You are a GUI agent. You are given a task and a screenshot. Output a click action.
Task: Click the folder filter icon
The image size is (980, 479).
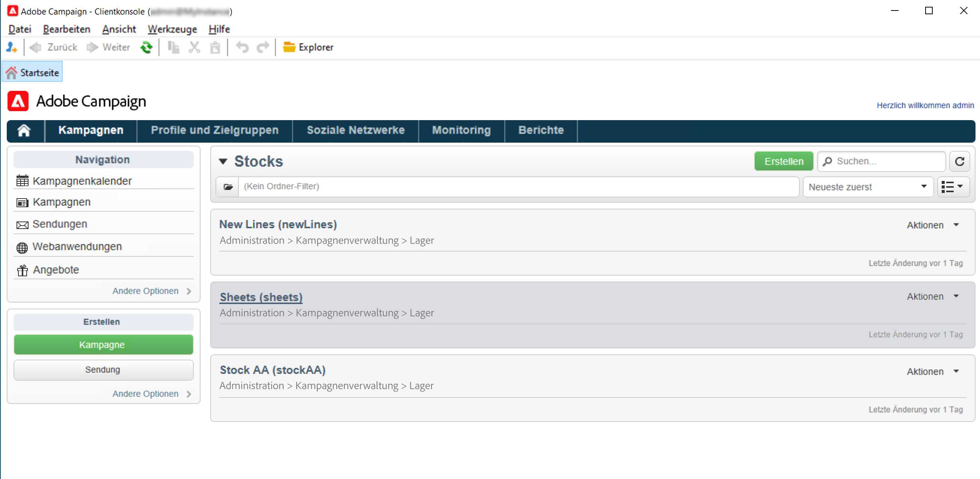click(228, 187)
